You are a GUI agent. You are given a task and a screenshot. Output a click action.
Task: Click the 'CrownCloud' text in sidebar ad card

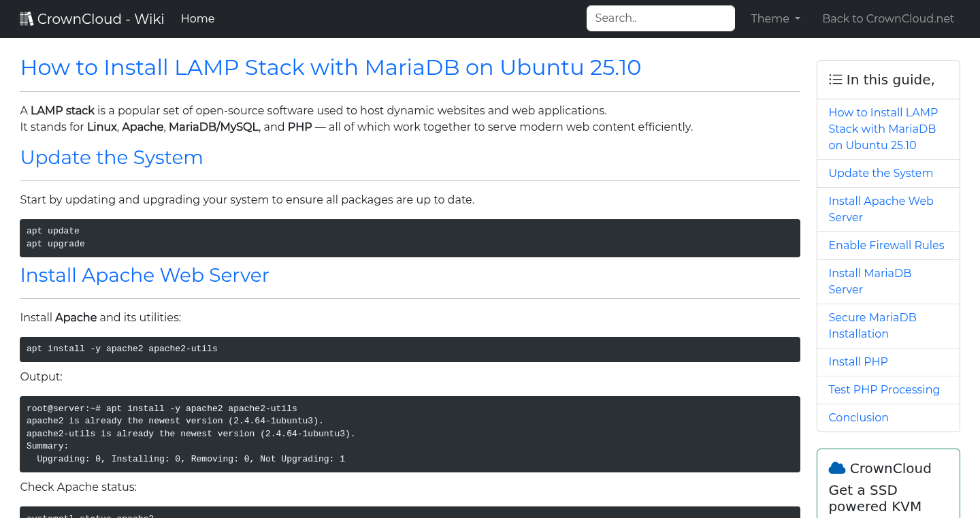pyautogui.click(x=889, y=468)
